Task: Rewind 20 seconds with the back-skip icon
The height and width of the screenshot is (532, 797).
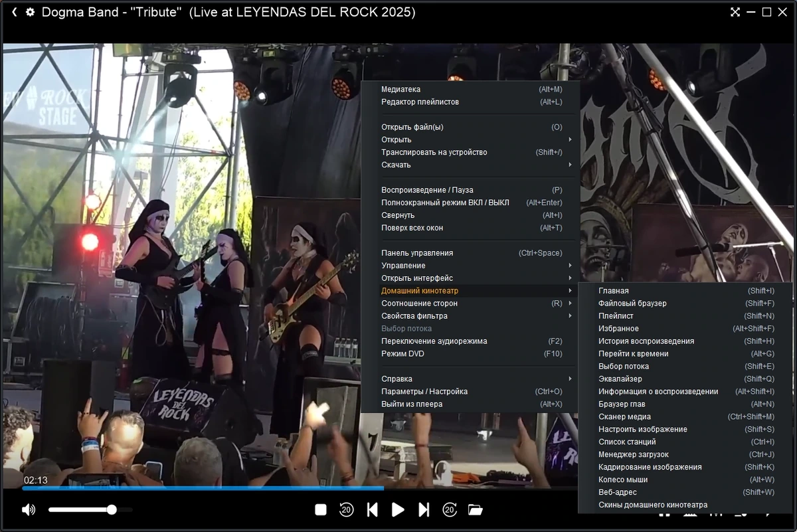Action: pyautogui.click(x=346, y=509)
